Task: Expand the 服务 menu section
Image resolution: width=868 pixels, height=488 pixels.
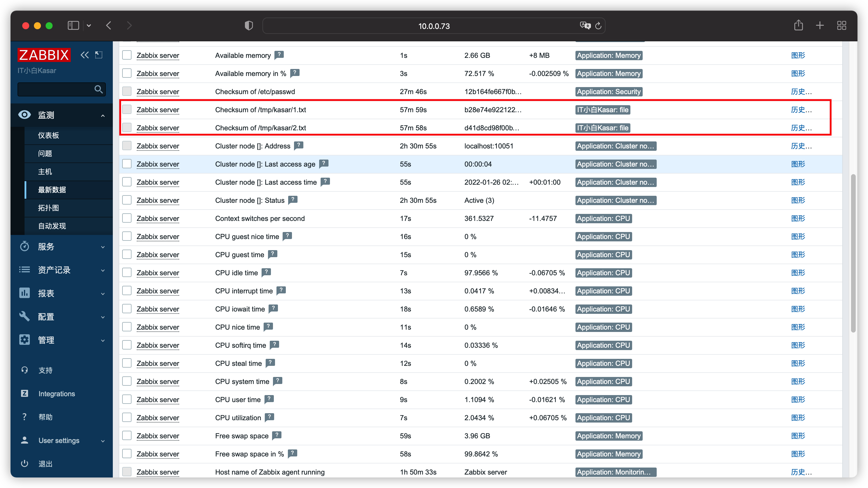Action: tap(62, 247)
